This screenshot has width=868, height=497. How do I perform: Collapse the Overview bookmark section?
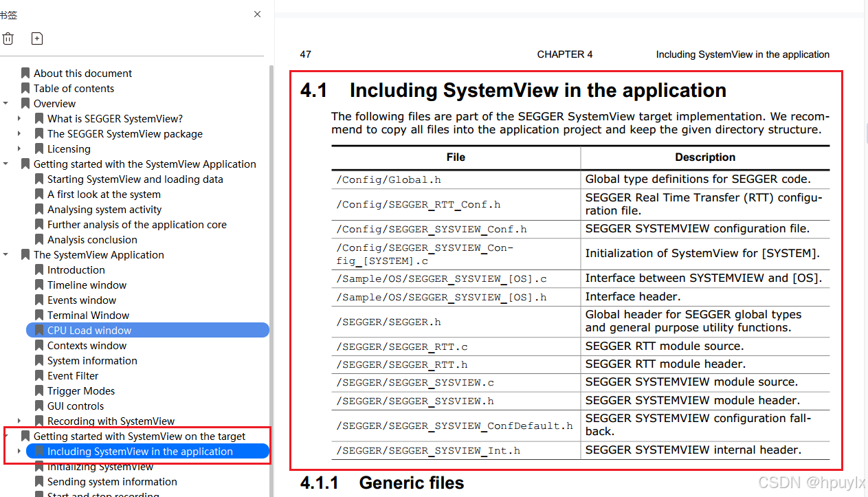(5, 103)
